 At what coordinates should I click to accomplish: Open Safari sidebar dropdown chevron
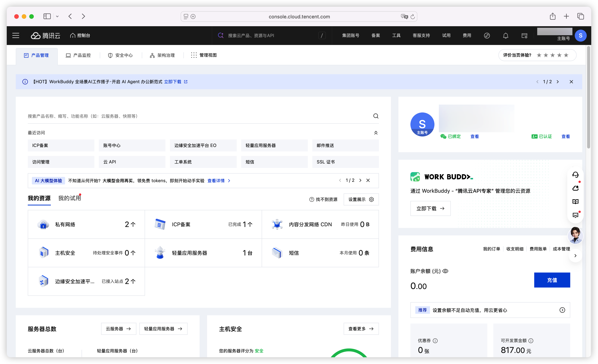click(57, 16)
